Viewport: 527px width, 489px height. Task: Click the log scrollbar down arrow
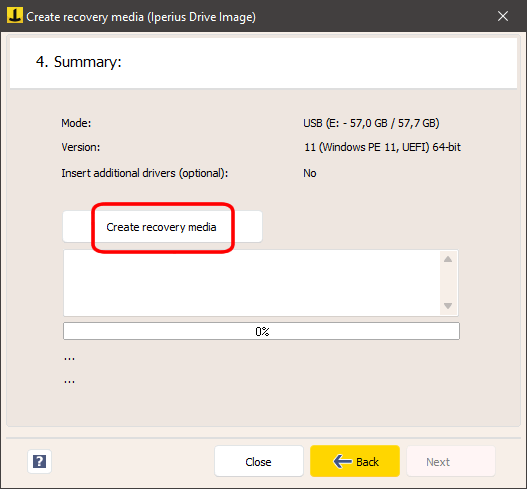pyautogui.click(x=448, y=306)
